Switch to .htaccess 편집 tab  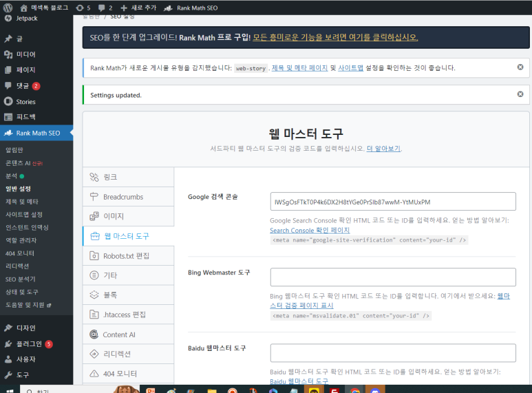click(x=128, y=315)
